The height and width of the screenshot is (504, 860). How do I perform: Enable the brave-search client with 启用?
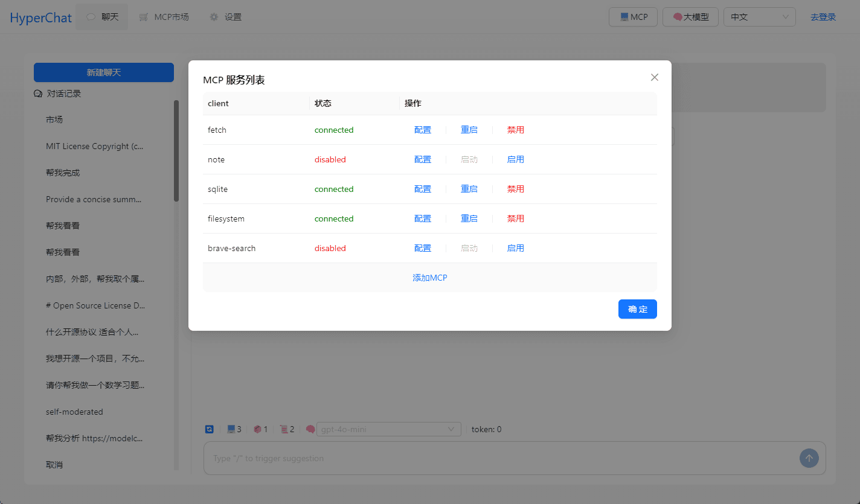coord(516,248)
